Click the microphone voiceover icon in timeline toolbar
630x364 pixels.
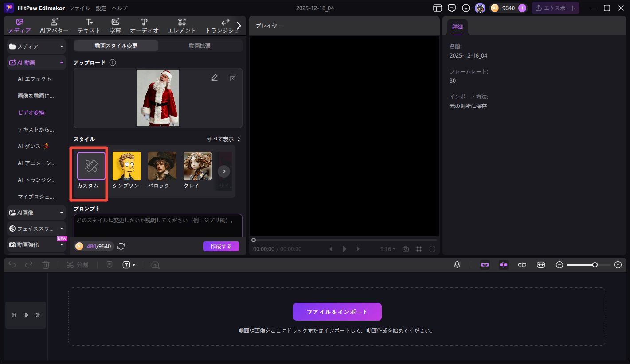(457, 265)
